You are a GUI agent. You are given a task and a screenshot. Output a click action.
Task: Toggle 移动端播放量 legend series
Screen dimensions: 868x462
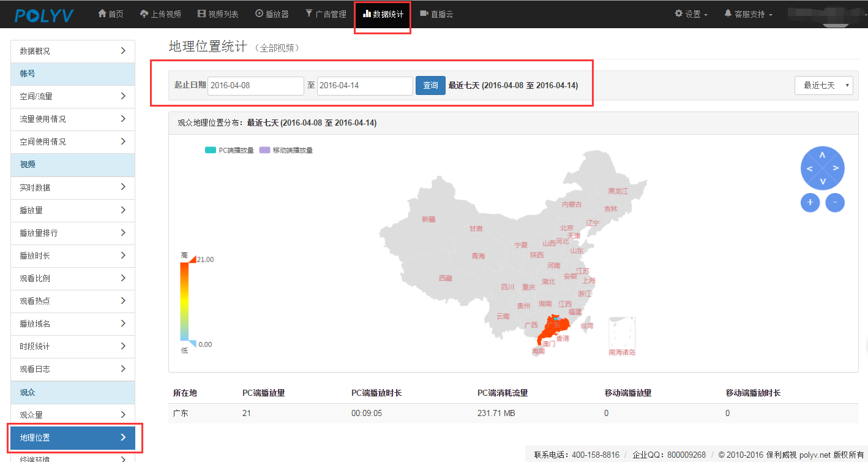(286, 150)
